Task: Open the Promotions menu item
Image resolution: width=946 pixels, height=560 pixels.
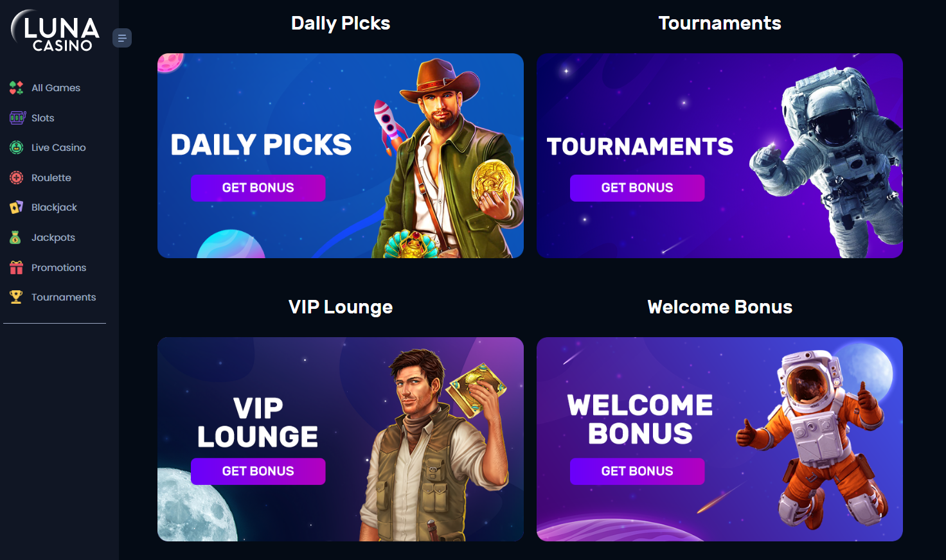Action: [58, 268]
